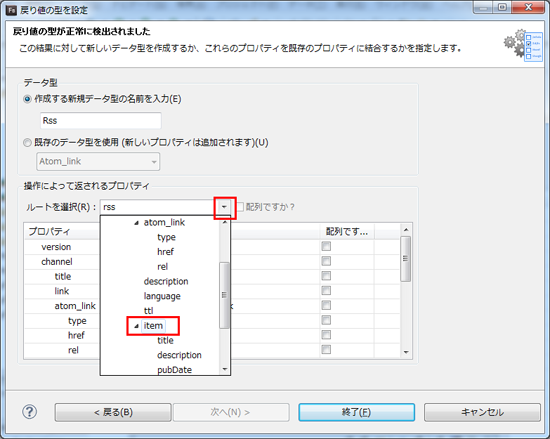Screen dimensions: 550x439
Task: Click the 終了 finish button
Action: point(356,412)
